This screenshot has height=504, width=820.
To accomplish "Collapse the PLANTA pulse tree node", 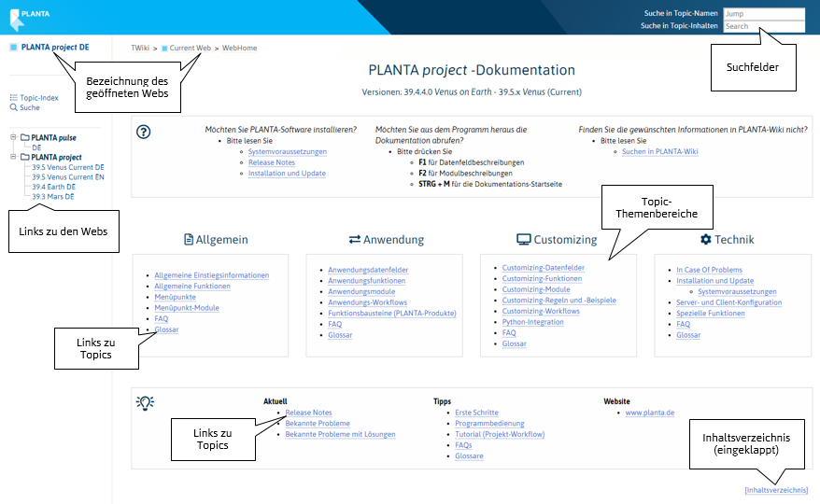I will tap(13, 137).
